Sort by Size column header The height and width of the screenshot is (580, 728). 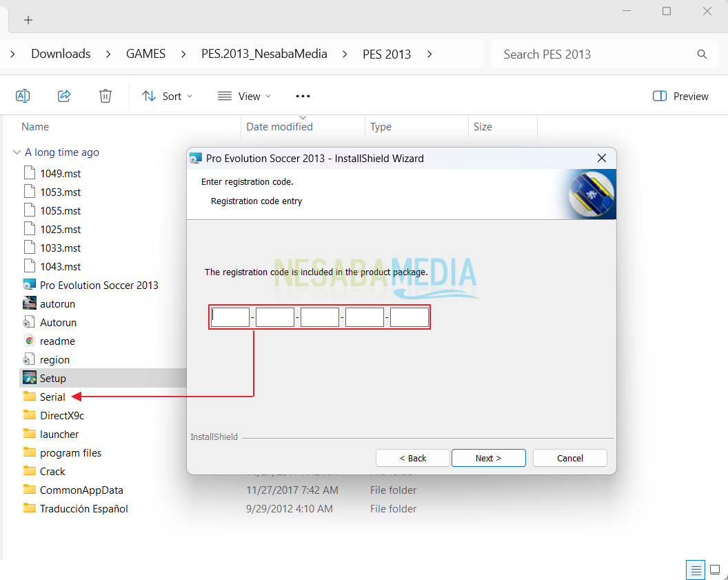click(x=483, y=127)
